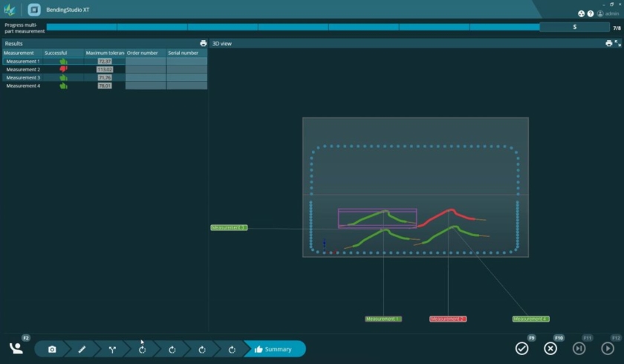Click tolerance value 71.76
624x364 pixels.
pyautogui.click(x=105, y=77)
